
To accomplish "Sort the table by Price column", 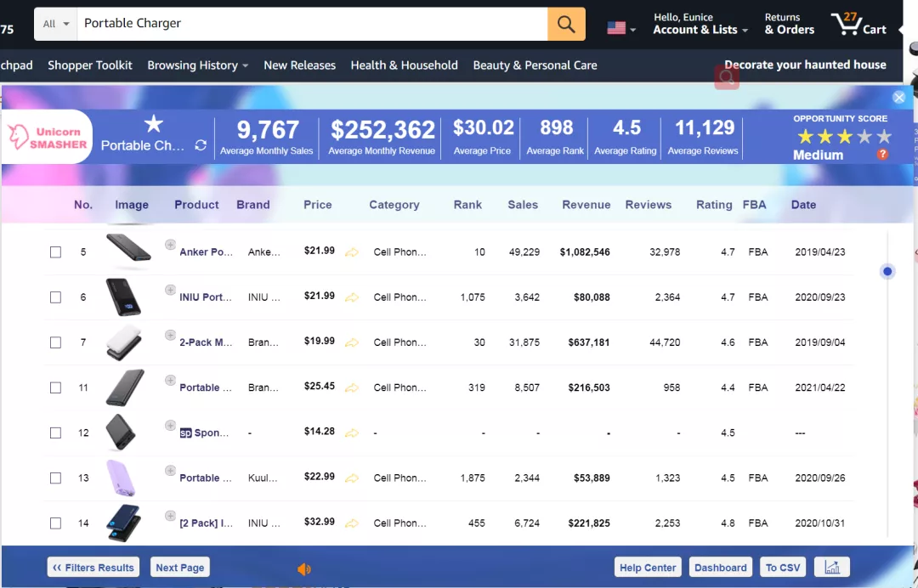I will [318, 205].
